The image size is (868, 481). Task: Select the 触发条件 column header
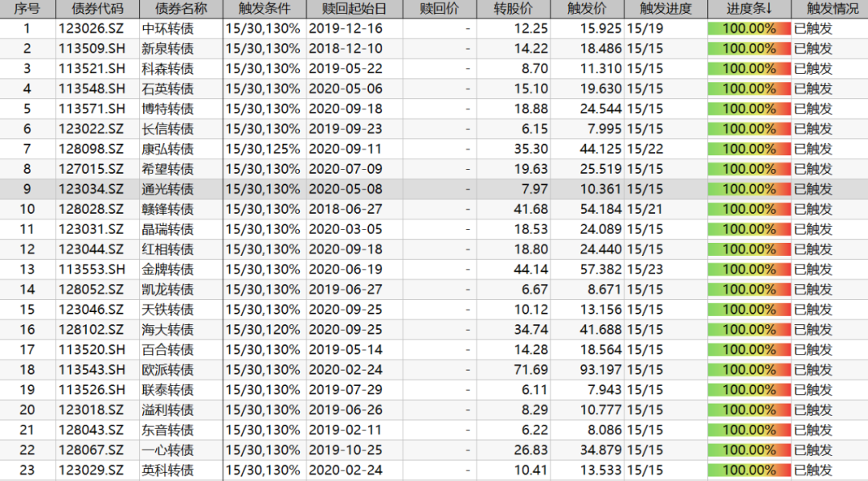pyautogui.click(x=264, y=9)
